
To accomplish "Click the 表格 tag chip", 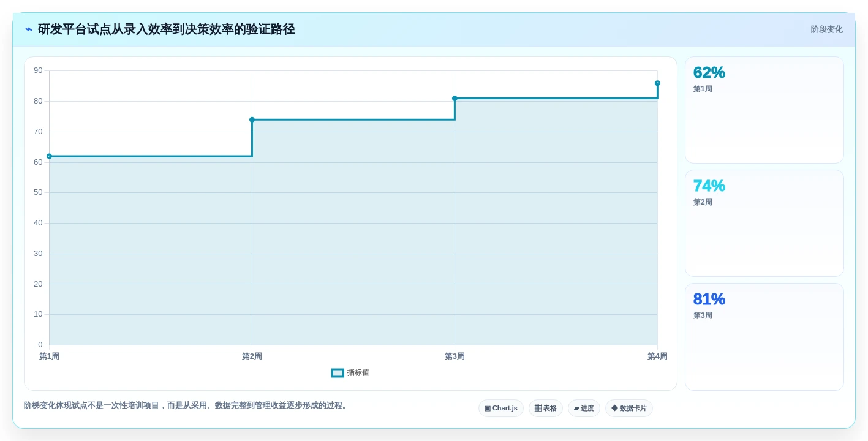I will (546, 409).
